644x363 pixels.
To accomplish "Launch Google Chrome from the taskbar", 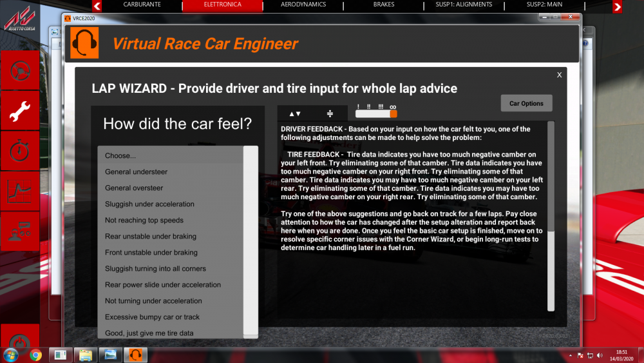I will [x=35, y=355].
